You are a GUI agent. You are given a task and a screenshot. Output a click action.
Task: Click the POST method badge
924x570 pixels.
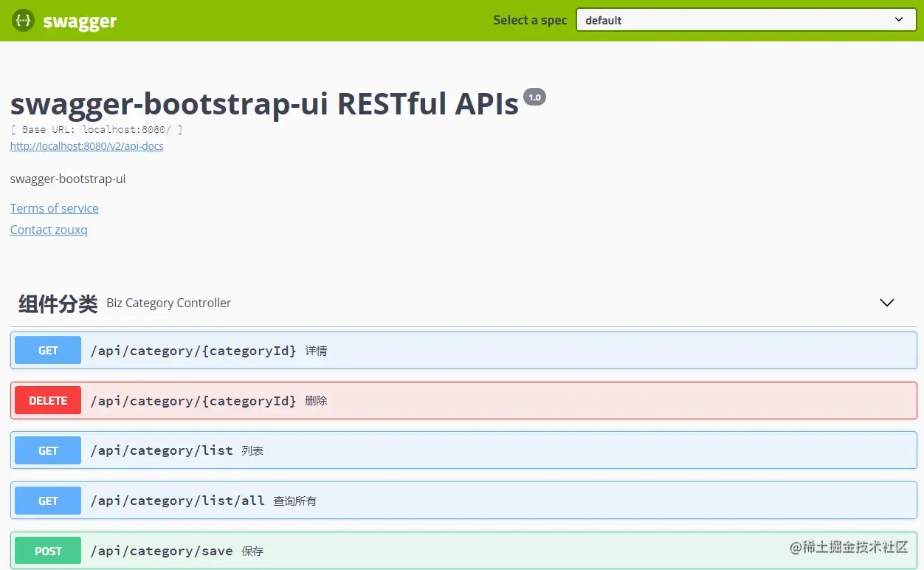point(48,551)
